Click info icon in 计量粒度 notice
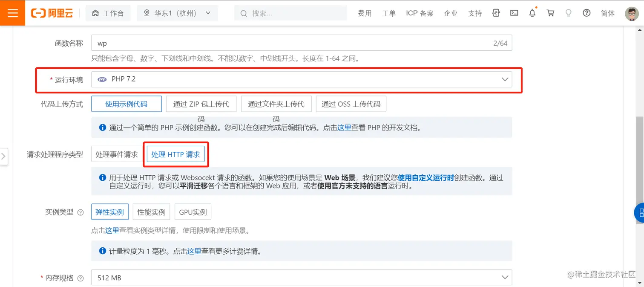644x287 pixels. [x=102, y=251]
